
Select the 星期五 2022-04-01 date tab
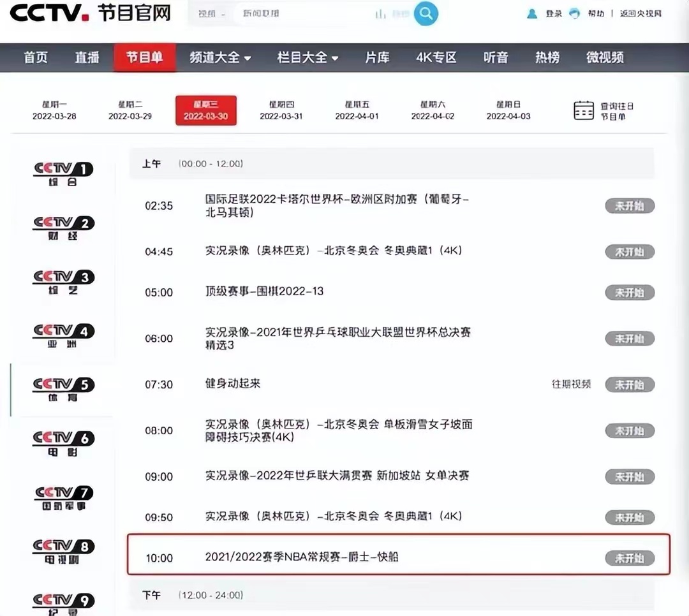click(x=357, y=110)
